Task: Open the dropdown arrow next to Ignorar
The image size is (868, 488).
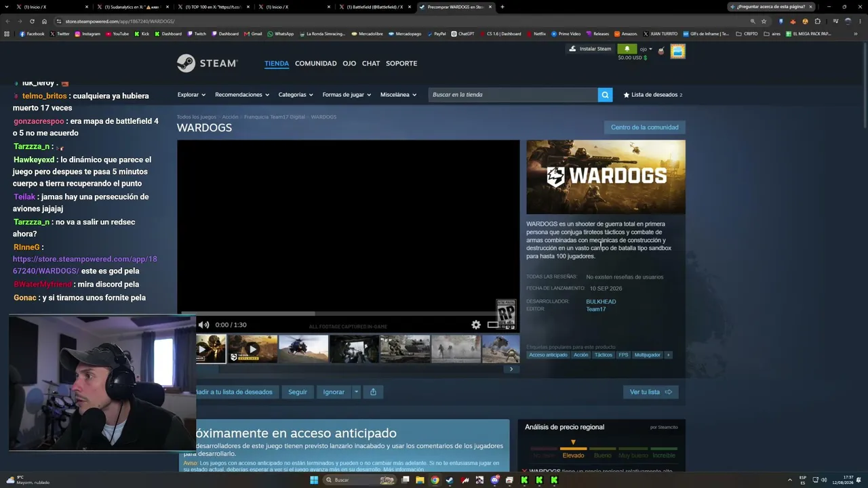Action: [356, 392]
